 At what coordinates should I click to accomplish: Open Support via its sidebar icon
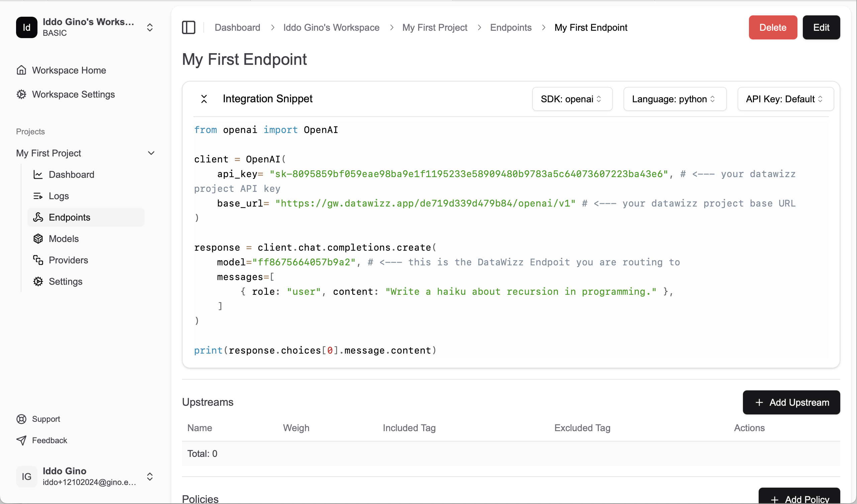(21, 419)
